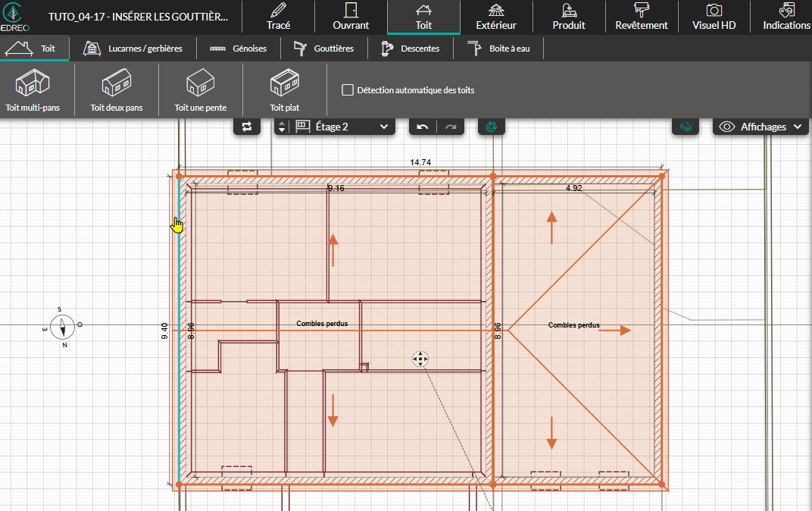This screenshot has width=812, height=511.
Task: Open the Visuel HD section
Action: (x=714, y=17)
